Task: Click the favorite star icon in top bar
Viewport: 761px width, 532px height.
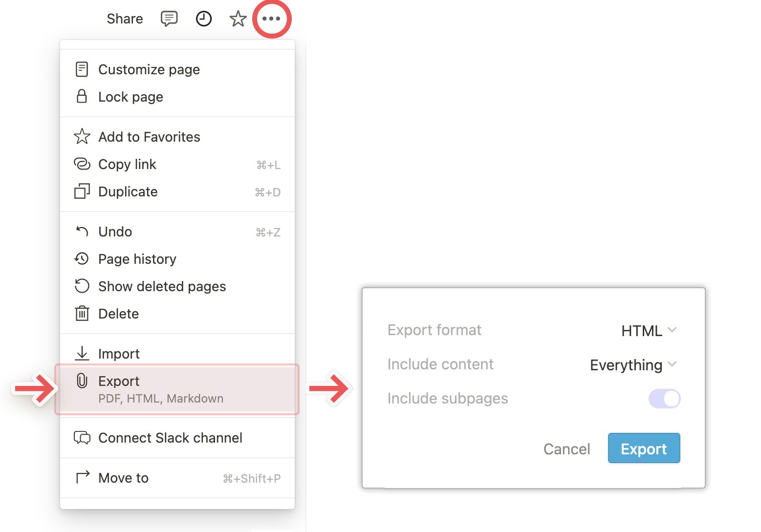Action: coord(238,19)
